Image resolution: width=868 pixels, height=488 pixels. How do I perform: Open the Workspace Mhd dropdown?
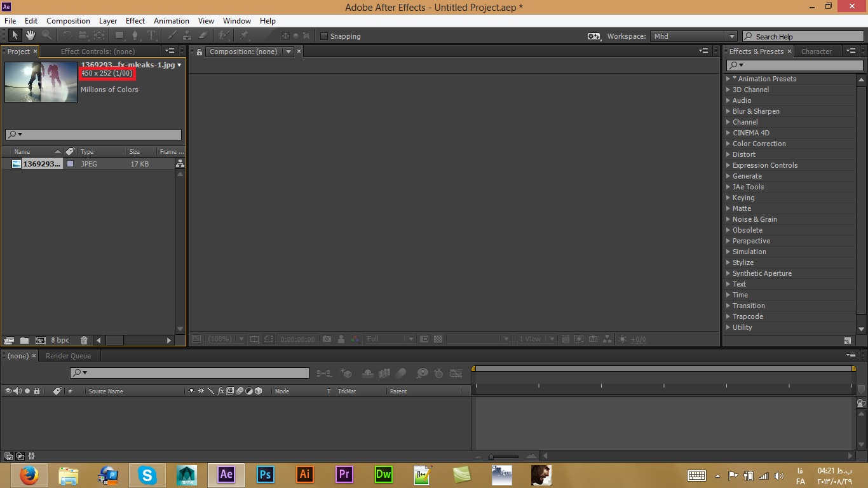(x=694, y=36)
